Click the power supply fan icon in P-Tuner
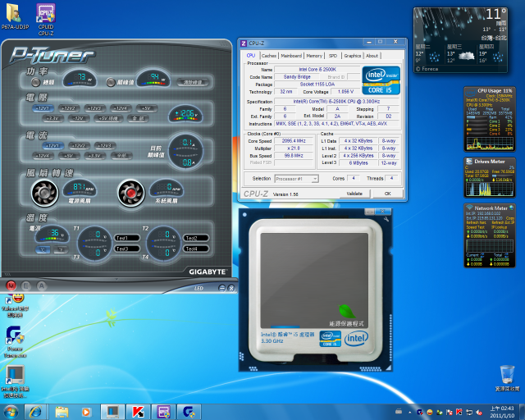This screenshot has width=525, height=420. (x=44, y=194)
